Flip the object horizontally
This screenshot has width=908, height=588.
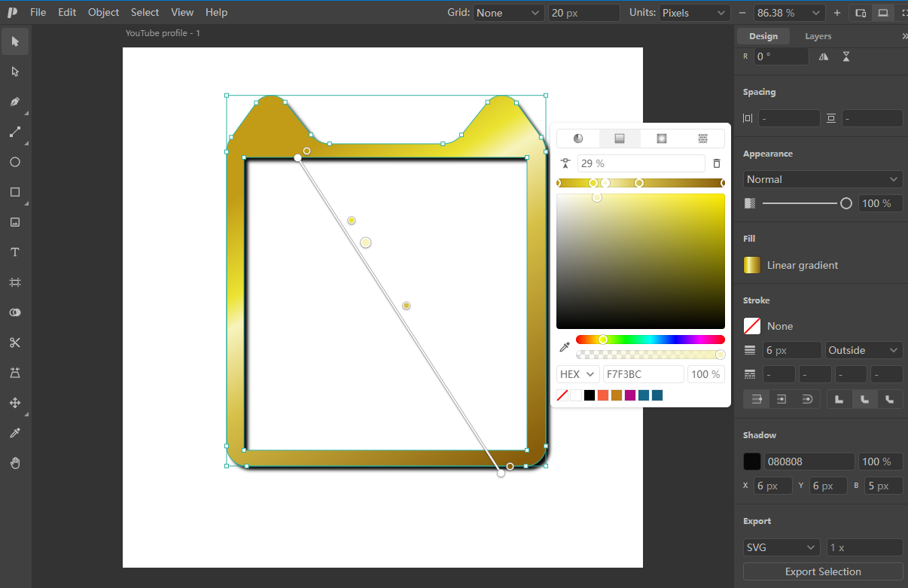pyautogui.click(x=824, y=56)
